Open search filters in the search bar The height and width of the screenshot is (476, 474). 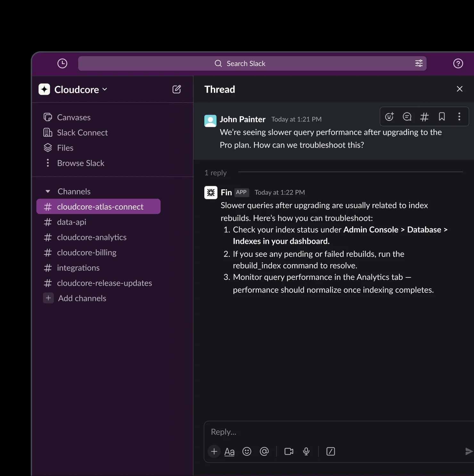pyautogui.click(x=419, y=63)
